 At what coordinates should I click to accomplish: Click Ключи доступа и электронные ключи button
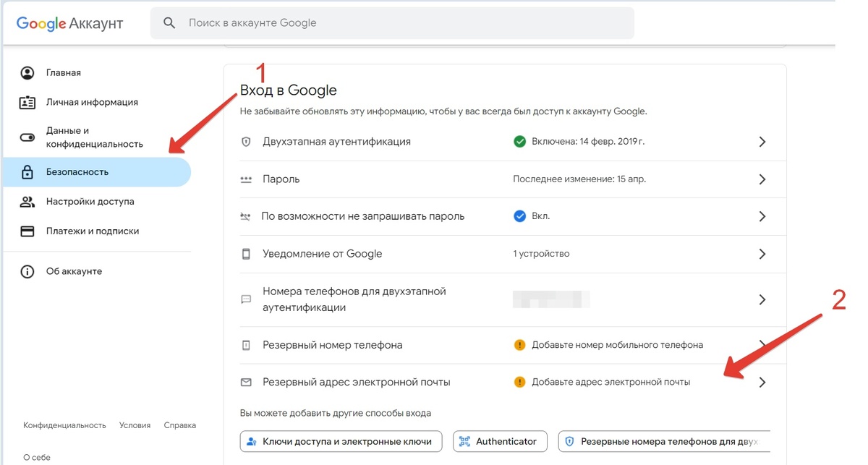pyautogui.click(x=341, y=441)
